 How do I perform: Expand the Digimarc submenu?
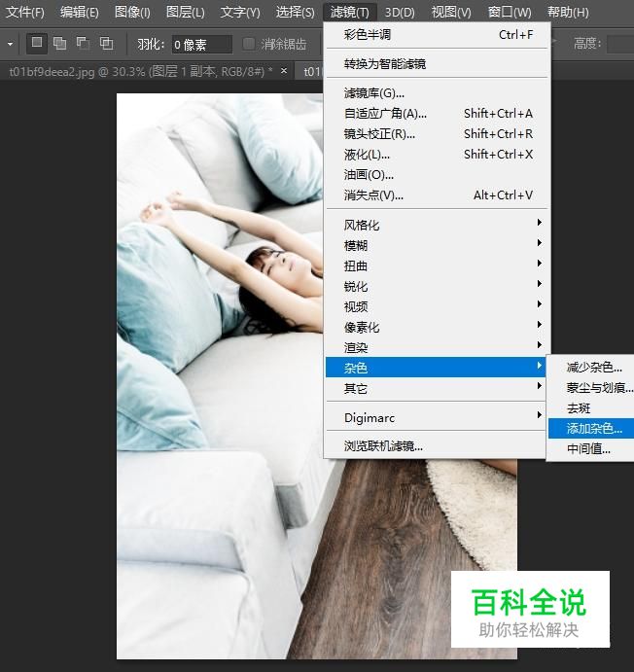pos(438,417)
